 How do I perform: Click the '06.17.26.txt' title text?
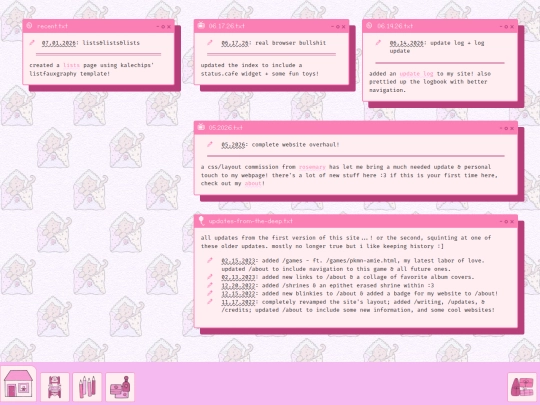click(226, 26)
